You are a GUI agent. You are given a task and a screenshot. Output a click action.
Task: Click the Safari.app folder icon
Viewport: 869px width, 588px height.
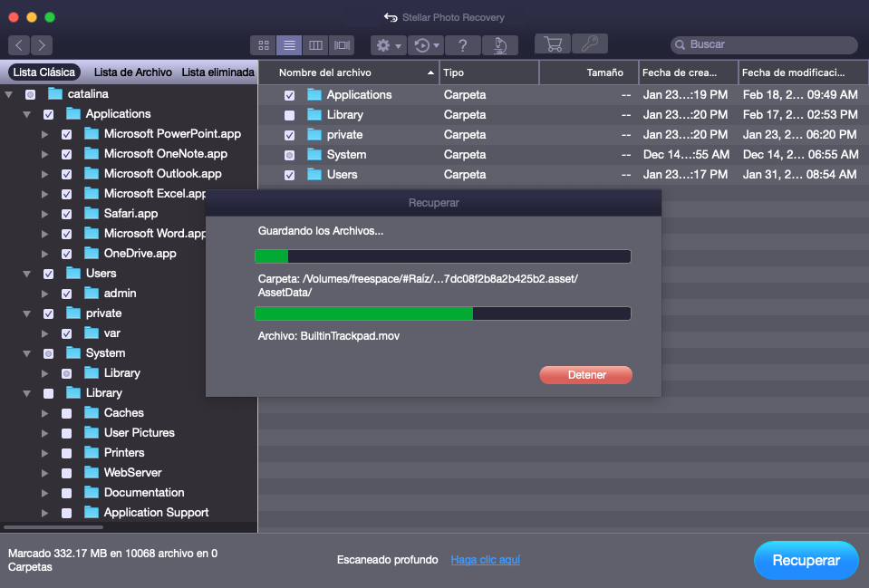pyautogui.click(x=92, y=213)
